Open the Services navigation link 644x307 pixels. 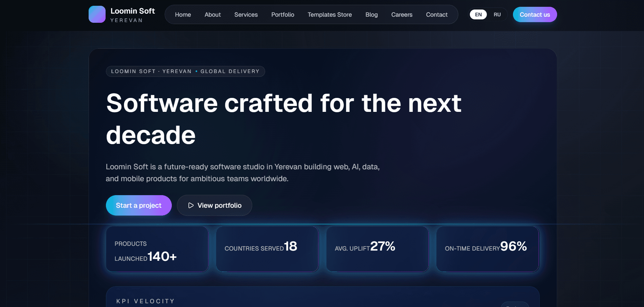coord(246,15)
